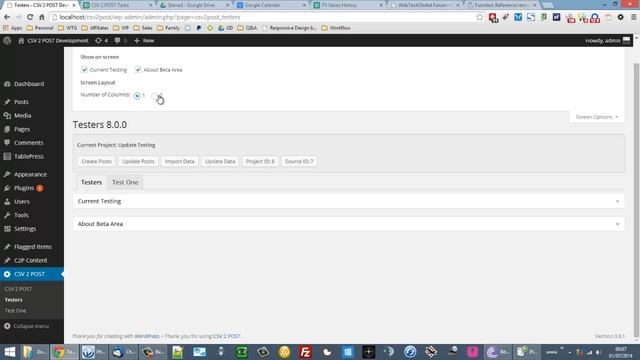The height and width of the screenshot is (360, 640).
Task: Switch to the Test One tab
Action: pyautogui.click(x=125, y=182)
